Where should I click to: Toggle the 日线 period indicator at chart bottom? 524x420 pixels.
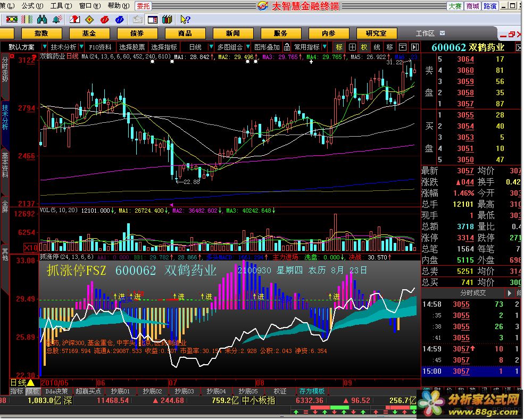tap(23, 383)
